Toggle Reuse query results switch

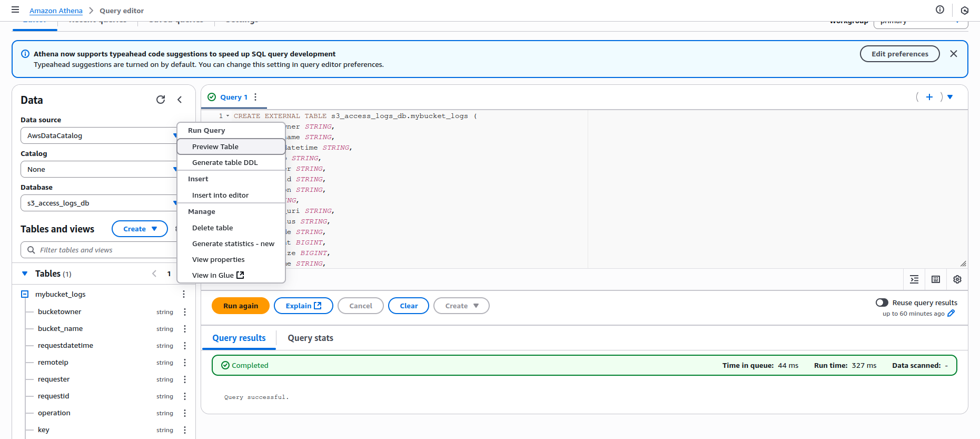click(882, 303)
